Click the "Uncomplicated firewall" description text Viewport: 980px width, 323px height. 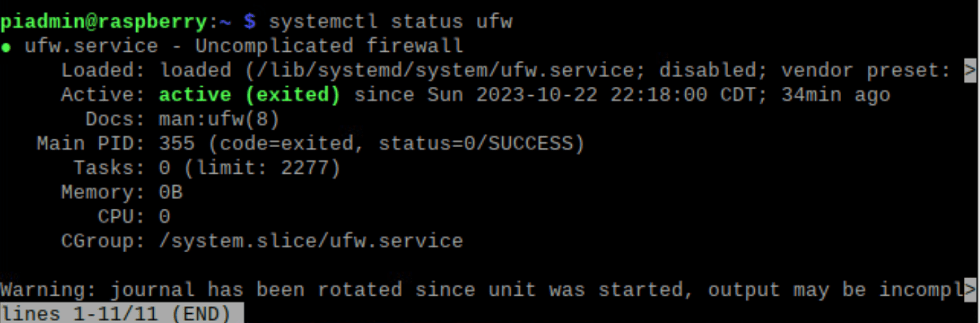click(x=329, y=47)
